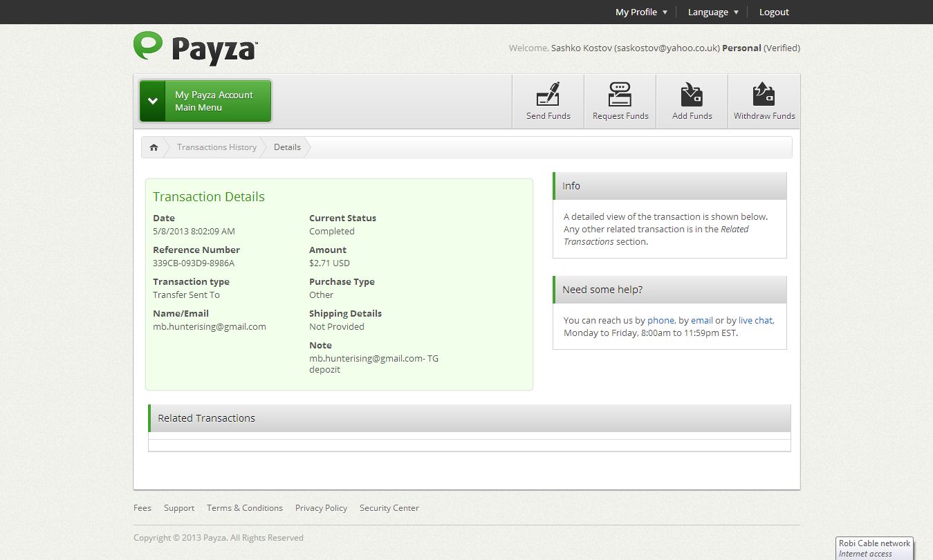Open the live chat link
933x560 pixels.
coord(755,321)
